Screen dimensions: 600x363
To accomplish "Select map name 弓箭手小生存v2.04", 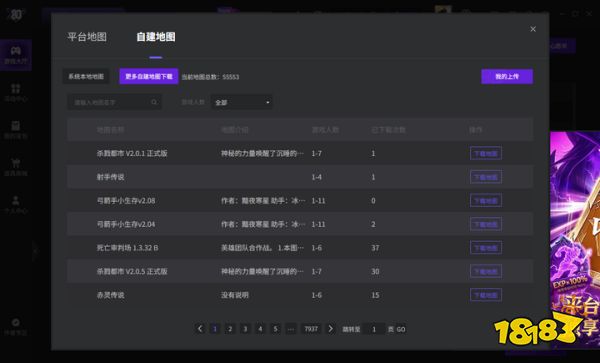I will (126, 224).
